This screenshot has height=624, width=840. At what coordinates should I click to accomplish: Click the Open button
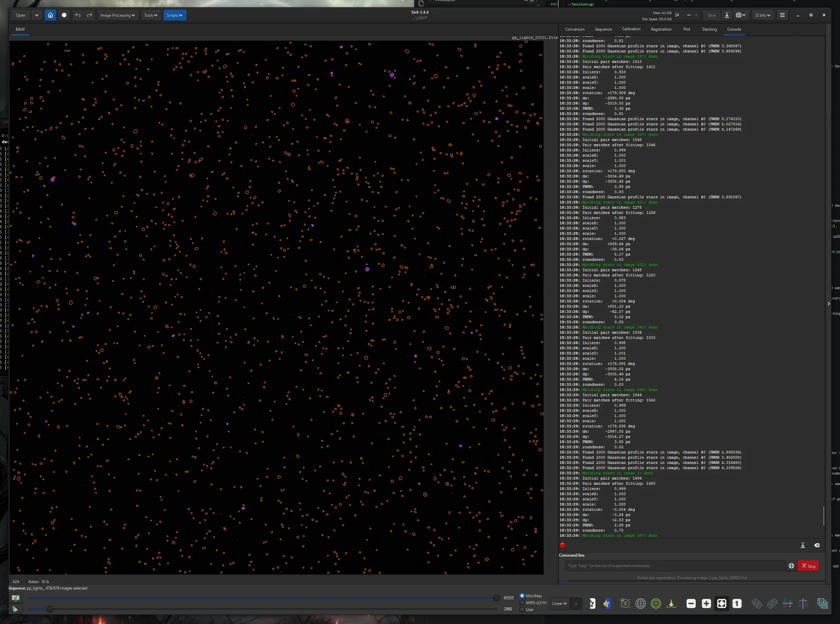click(21, 15)
